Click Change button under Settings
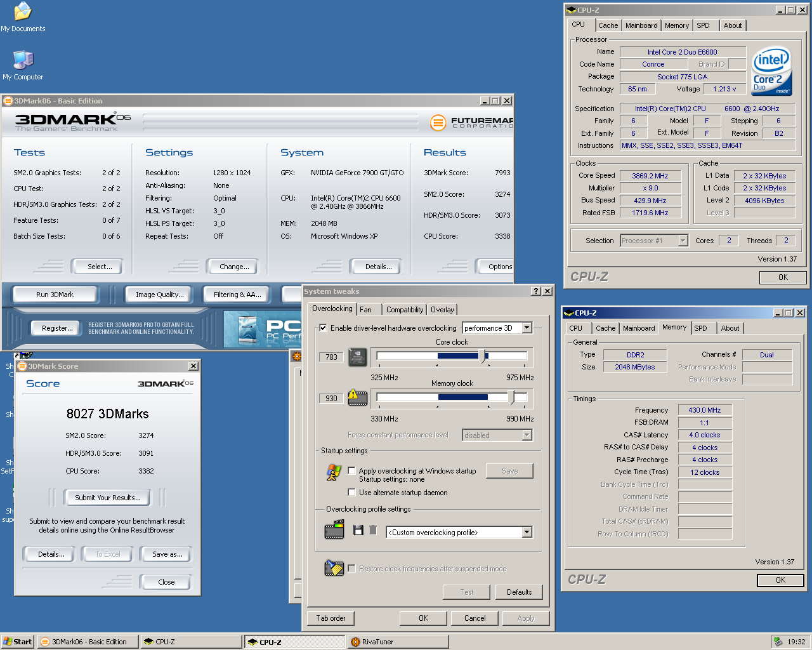 234,267
